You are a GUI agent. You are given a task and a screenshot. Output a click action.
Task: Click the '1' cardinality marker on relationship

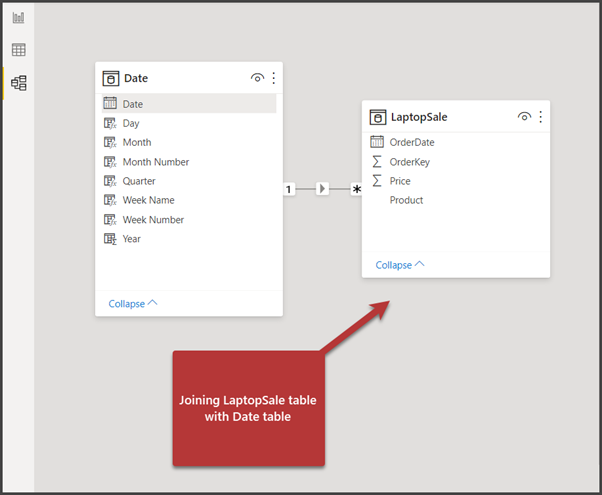point(289,189)
